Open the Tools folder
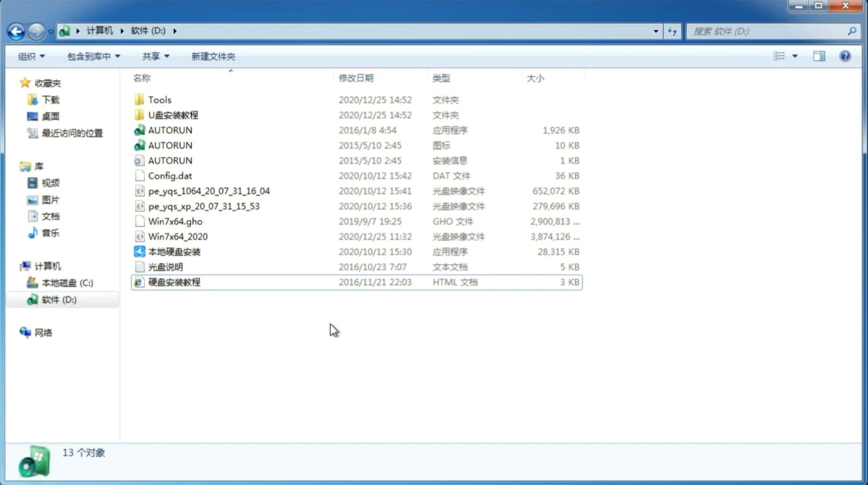This screenshot has height=485, width=868. 159,99
